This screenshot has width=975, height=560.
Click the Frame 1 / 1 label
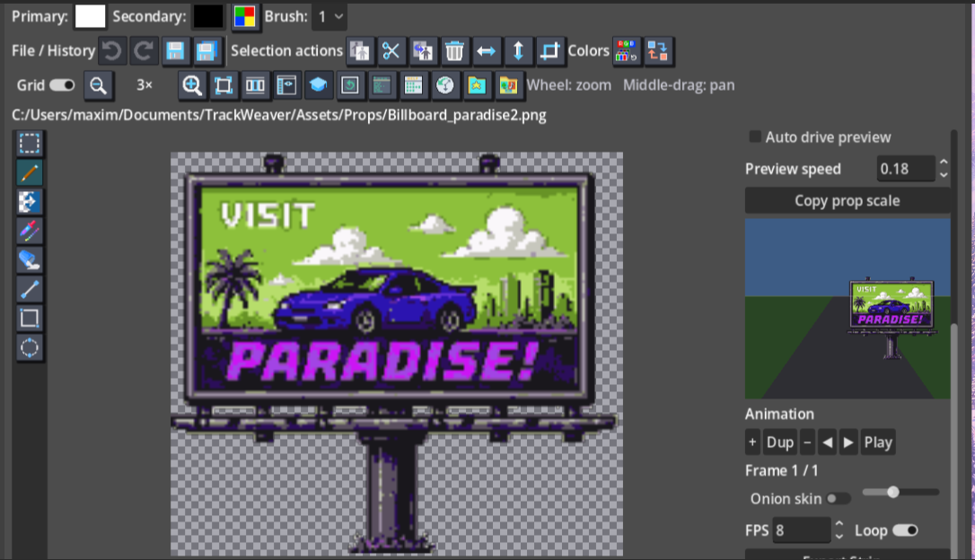pos(782,470)
